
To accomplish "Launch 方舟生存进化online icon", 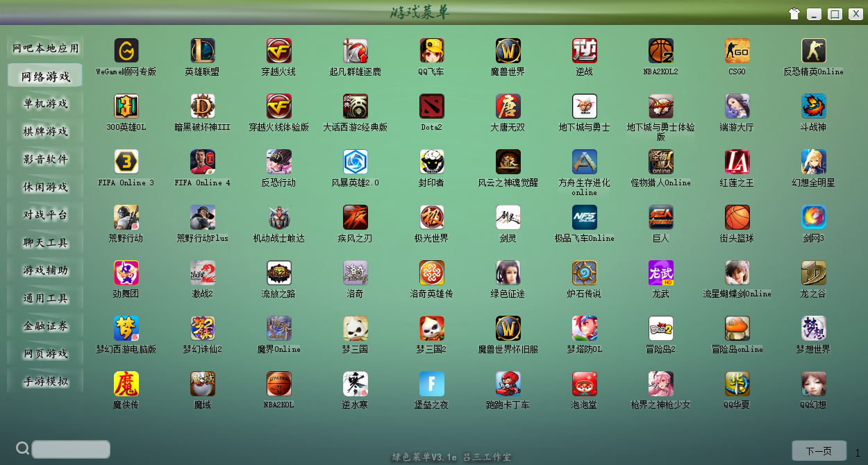I will point(585,162).
